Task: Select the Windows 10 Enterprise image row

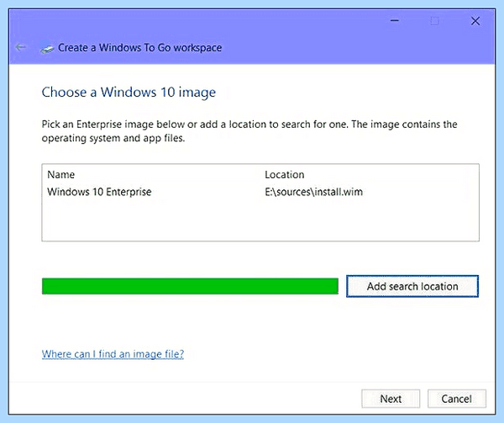Action: point(260,192)
